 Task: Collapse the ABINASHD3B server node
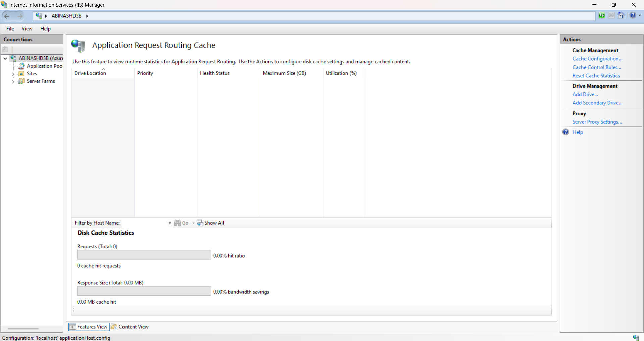coord(5,58)
